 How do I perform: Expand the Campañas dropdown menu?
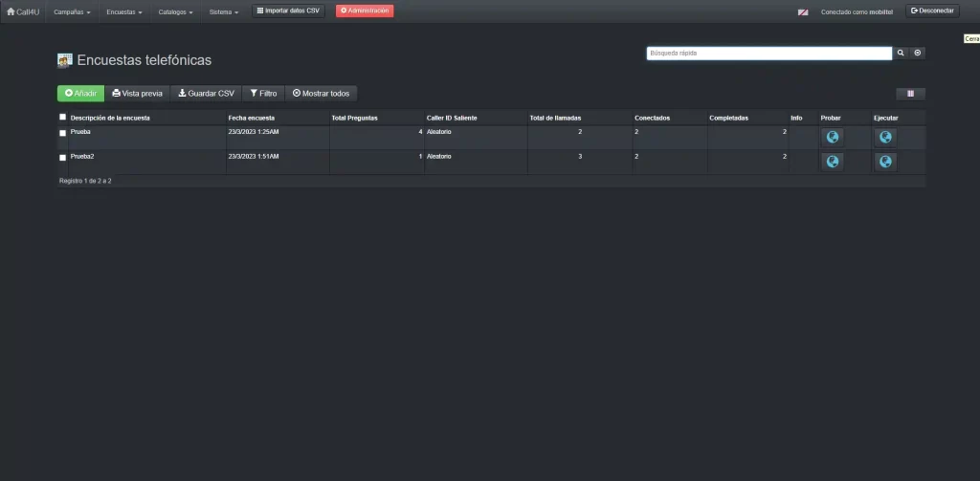coord(72,11)
